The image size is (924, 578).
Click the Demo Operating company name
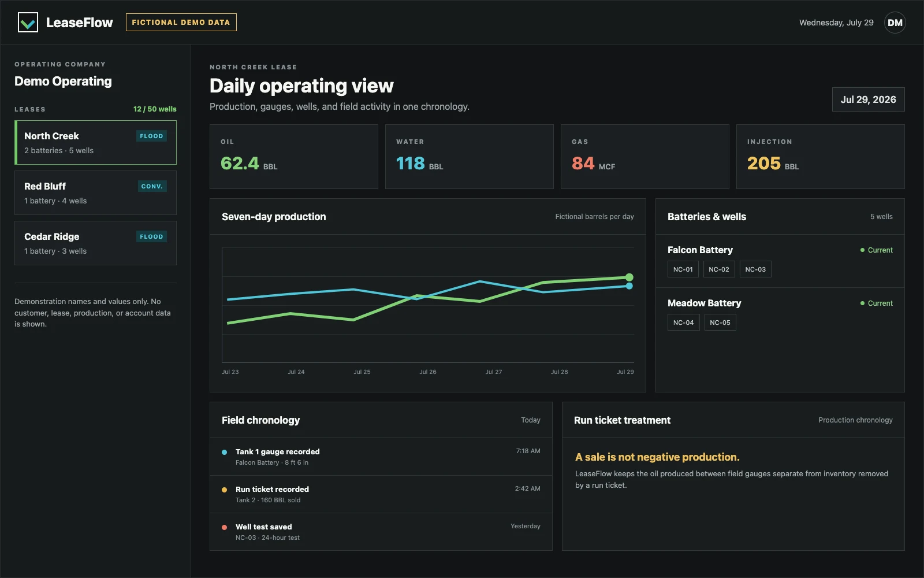pos(63,81)
